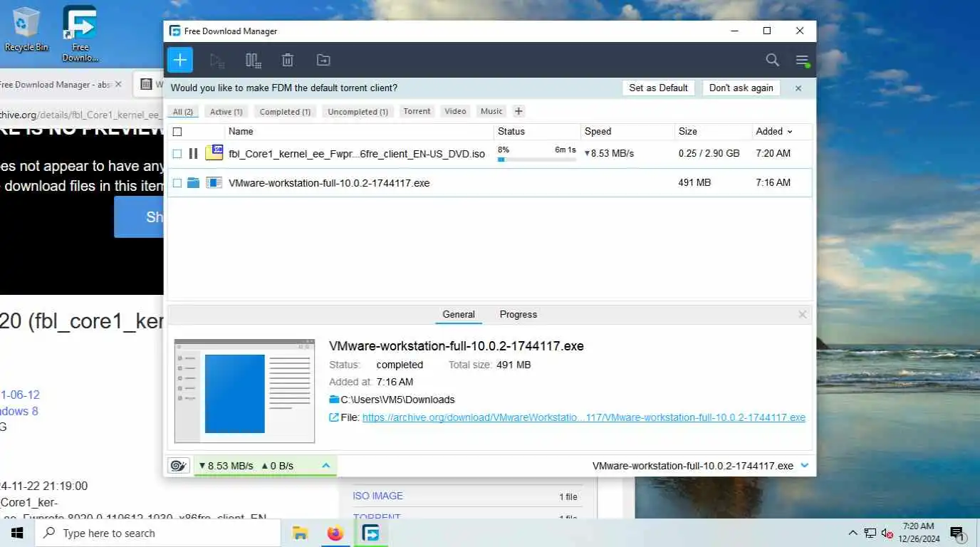Image resolution: width=980 pixels, height=547 pixels.
Task: Open the notification center icon
Action: click(957, 533)
